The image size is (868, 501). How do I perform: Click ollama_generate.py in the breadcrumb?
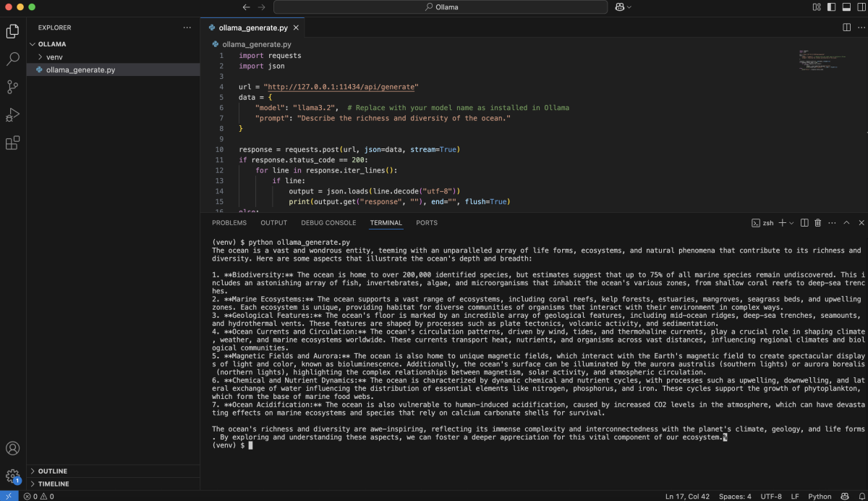[x=256, y=44]
